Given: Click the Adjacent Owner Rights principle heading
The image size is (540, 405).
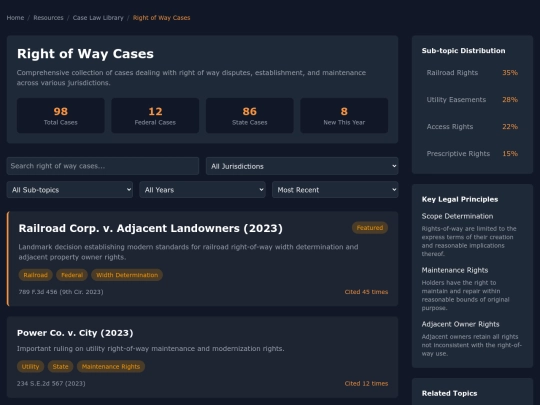Looking at the screenshot, I should pyautogui.click(x=460, y=324).
